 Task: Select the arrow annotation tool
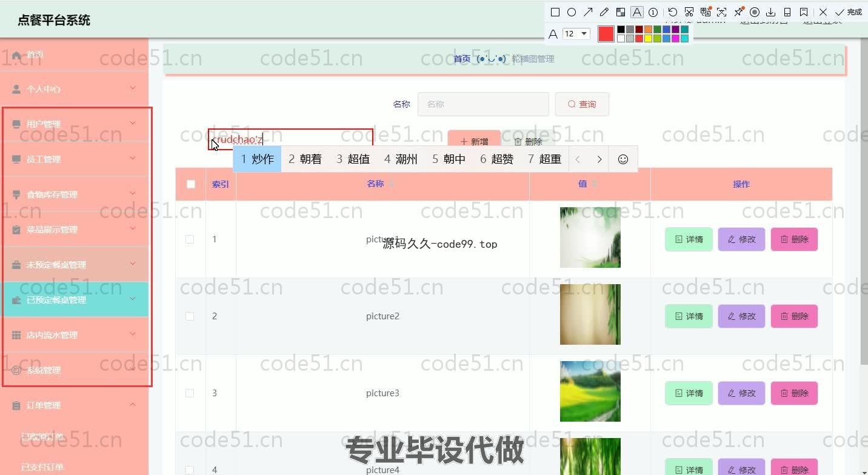[588, 12]
